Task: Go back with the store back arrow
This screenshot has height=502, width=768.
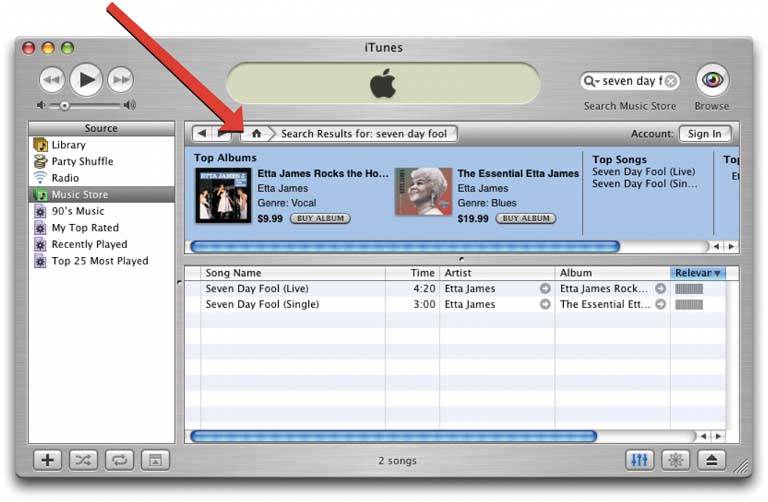Action: click(202, 133)
